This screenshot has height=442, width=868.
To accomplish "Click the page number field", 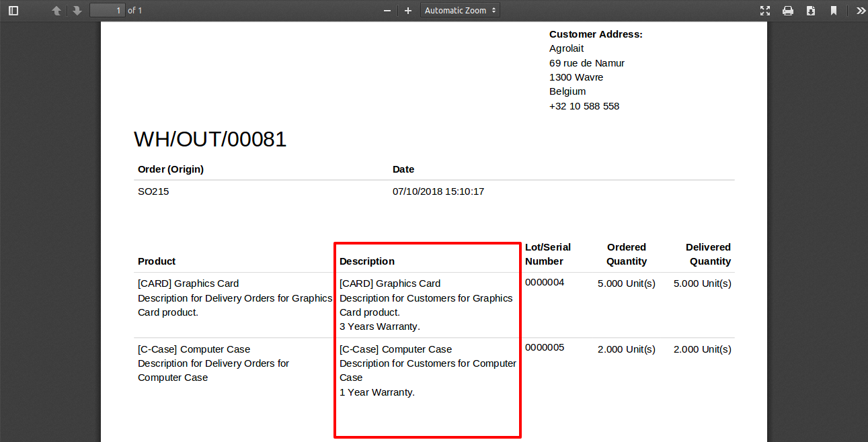I will 108,11.
